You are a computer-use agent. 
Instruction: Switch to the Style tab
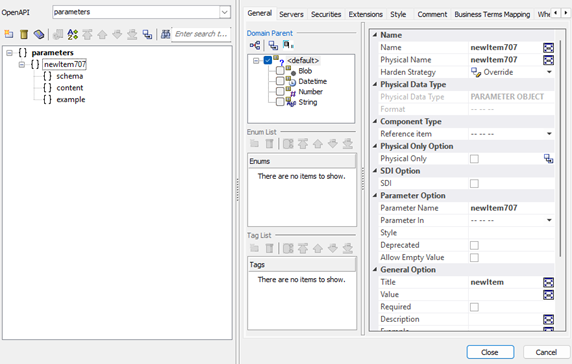[398, 14]
